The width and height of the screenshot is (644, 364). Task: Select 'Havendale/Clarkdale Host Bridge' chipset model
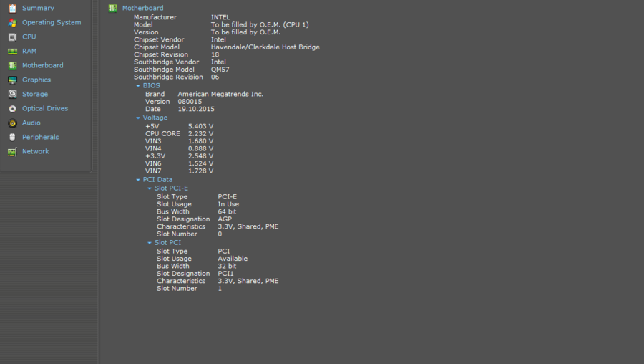click(265, 47)
